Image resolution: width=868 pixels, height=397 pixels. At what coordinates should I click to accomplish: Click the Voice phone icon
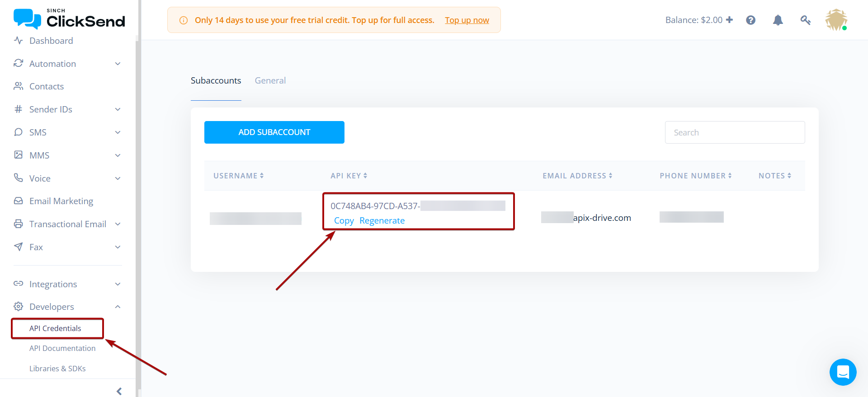point(18,178)
